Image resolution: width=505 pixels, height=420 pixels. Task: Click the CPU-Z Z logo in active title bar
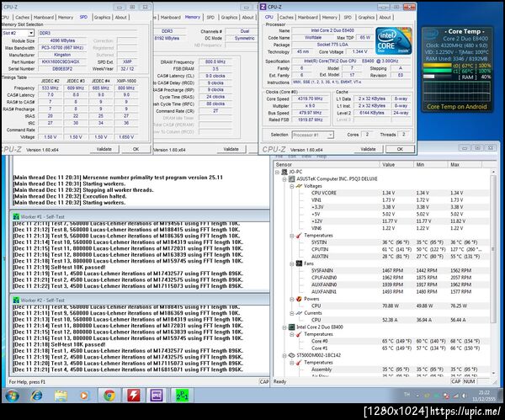[x=263, y=7]
